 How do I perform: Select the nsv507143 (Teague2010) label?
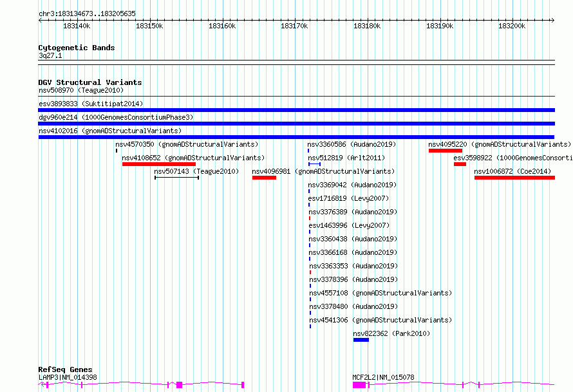pyautogui.click(x=196, y=171)
